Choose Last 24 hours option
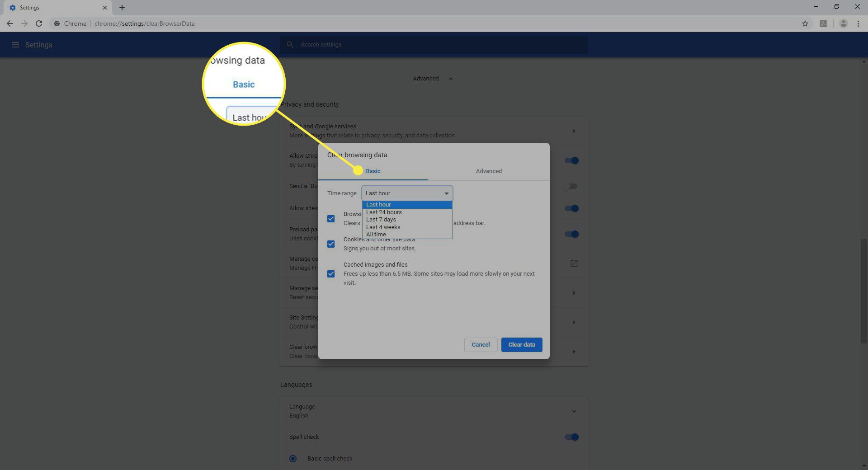The image size is (868, 470). click(x=407, y=212)
